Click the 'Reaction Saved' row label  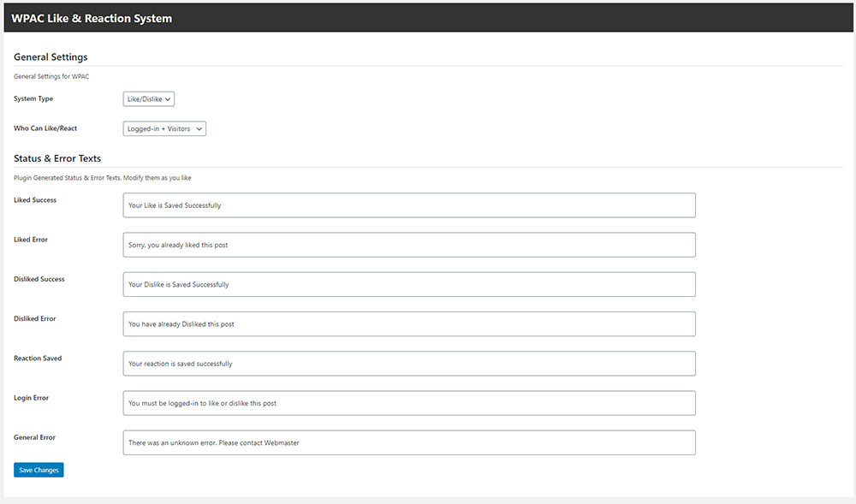tap(38, 359)
